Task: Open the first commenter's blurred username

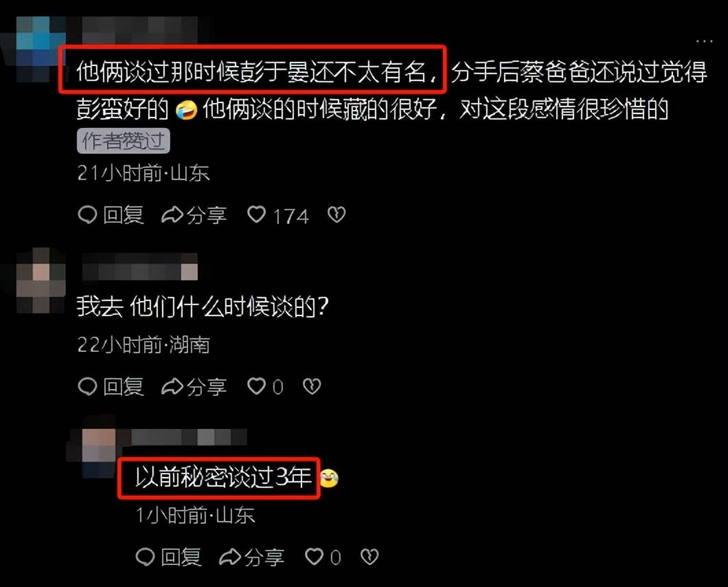Action: pos(139,30)
